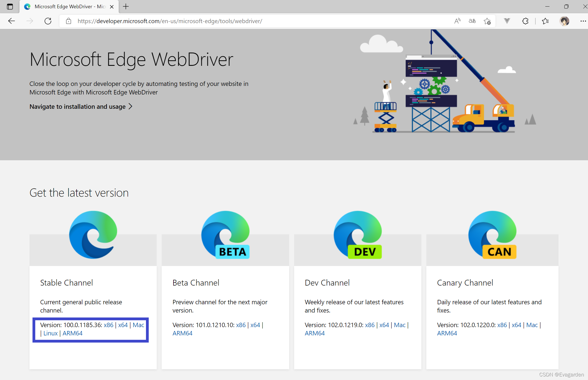Click the Microsoft Edge WebDriver page title
This screenshot has width=588, height=380.
131,59
